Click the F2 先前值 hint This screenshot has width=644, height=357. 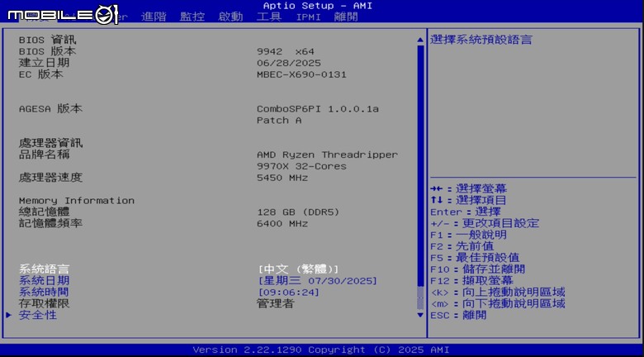click(462, 246)
